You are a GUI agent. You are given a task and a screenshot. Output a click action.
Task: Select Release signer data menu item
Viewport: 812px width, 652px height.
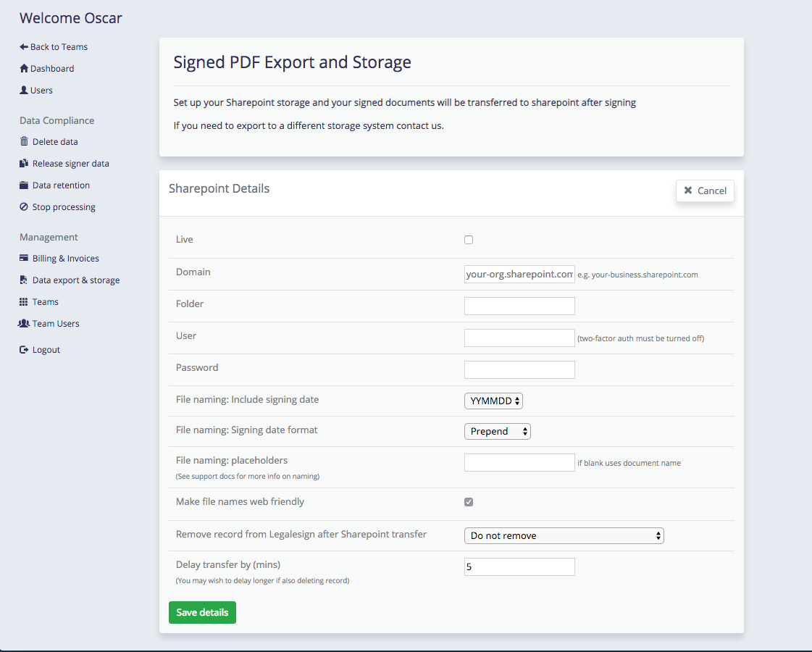(71, 163)
